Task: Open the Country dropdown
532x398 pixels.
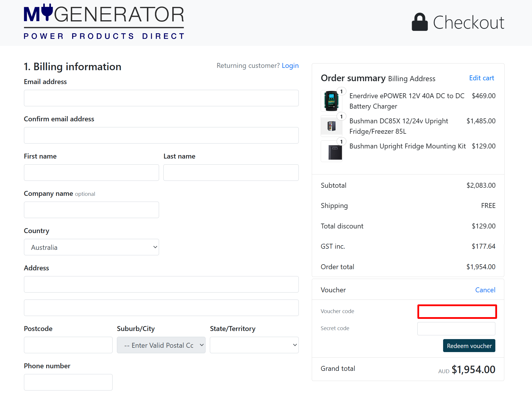Action: (x=91, y=247)
